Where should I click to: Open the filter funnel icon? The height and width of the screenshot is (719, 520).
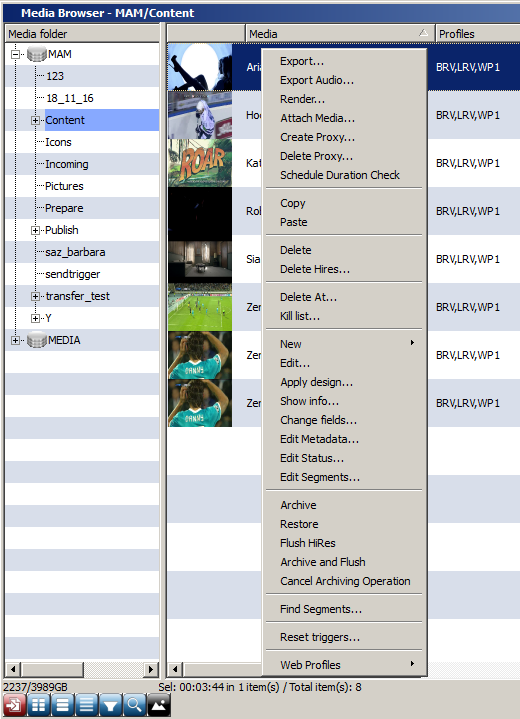(x=111, y=705)
